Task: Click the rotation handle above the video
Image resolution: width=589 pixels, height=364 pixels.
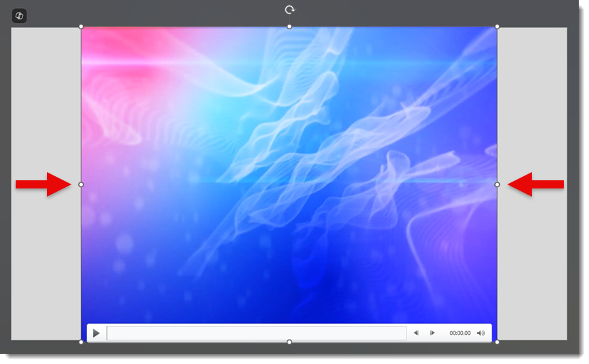Action: pyautogui.click(x=289, y=10)
